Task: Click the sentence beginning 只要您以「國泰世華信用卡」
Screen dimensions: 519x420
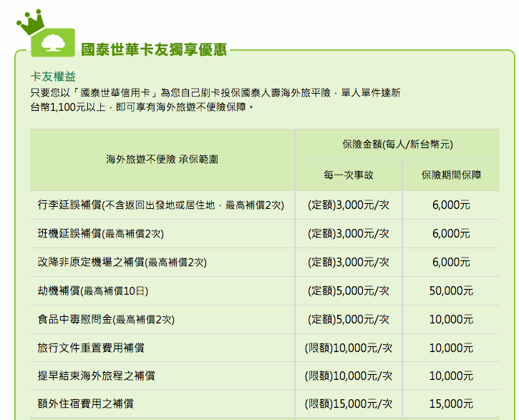Action: 215,92
